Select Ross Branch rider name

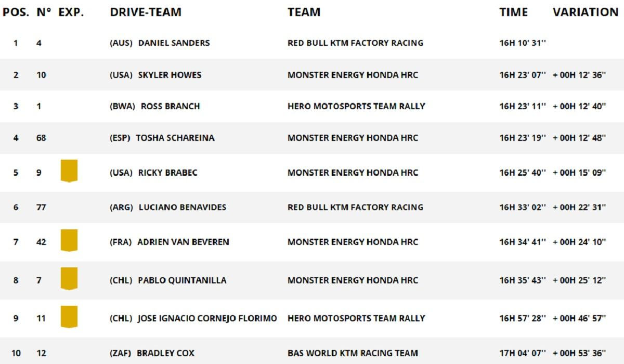(x=170, y=106)
